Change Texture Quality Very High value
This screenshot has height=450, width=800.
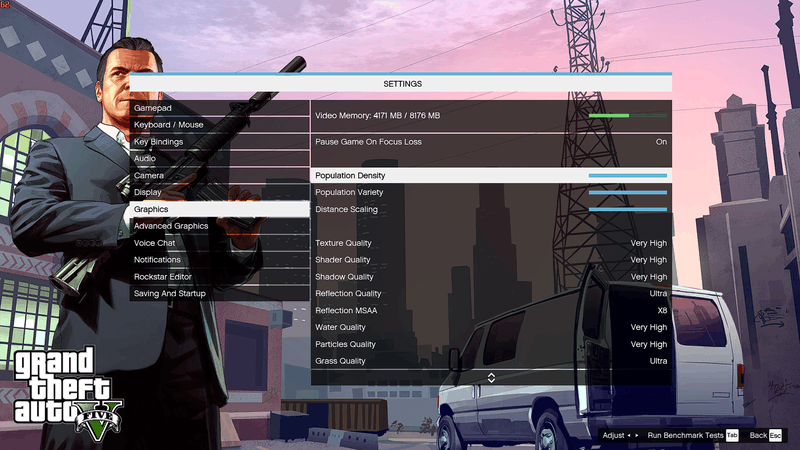coord(648,243)
